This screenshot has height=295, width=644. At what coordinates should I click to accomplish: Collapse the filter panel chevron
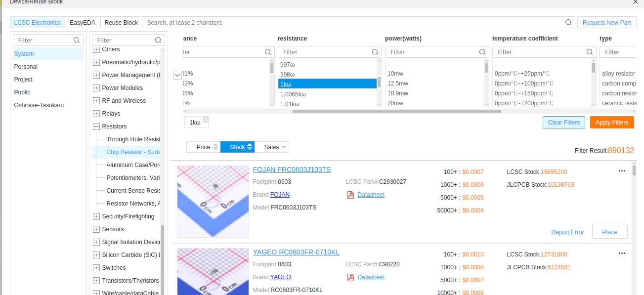click(178, 75)
